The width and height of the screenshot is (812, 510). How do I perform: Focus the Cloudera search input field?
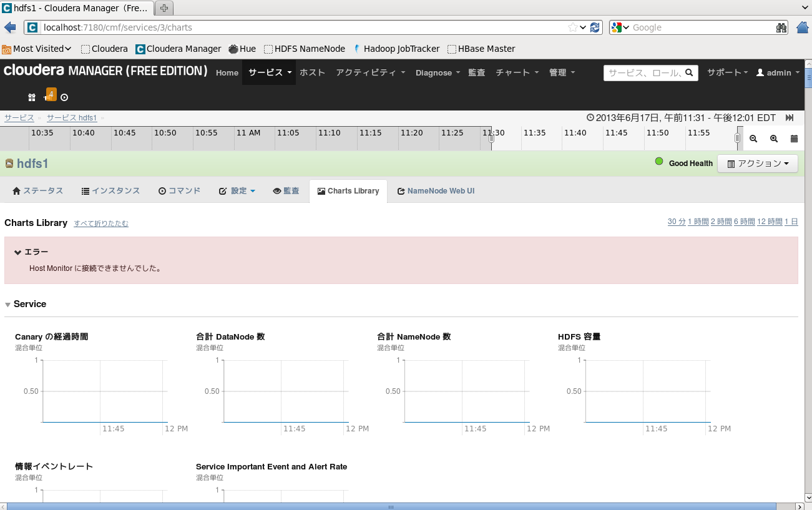[644, 72]
